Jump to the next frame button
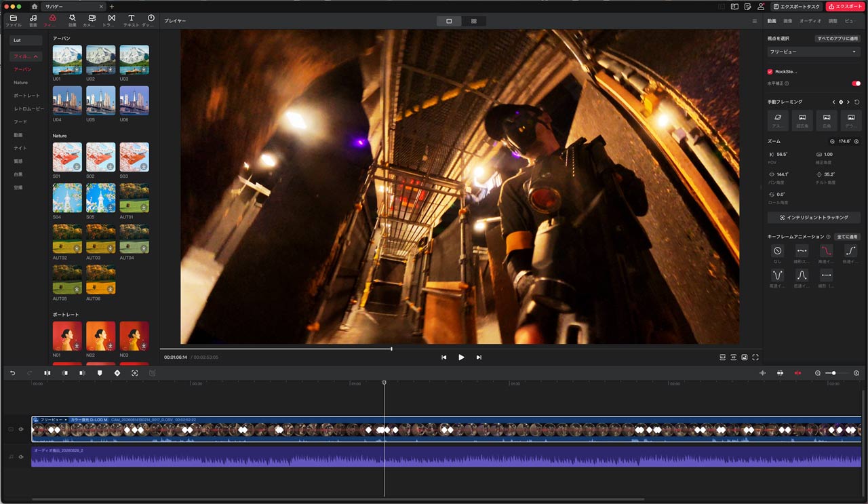 click(x=479, y=357)
